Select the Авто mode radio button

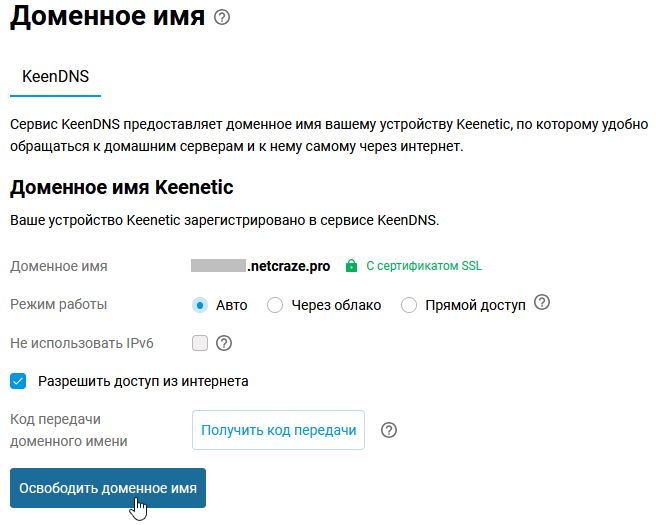point(200,305)
